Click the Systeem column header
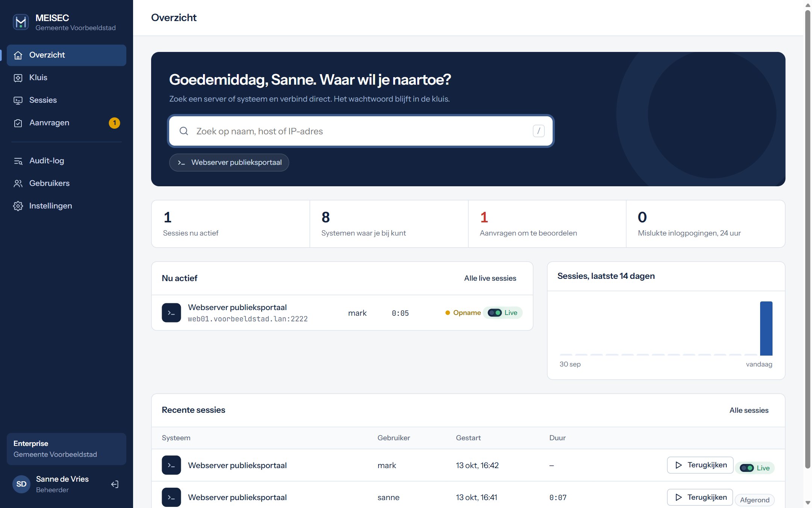 176,438
